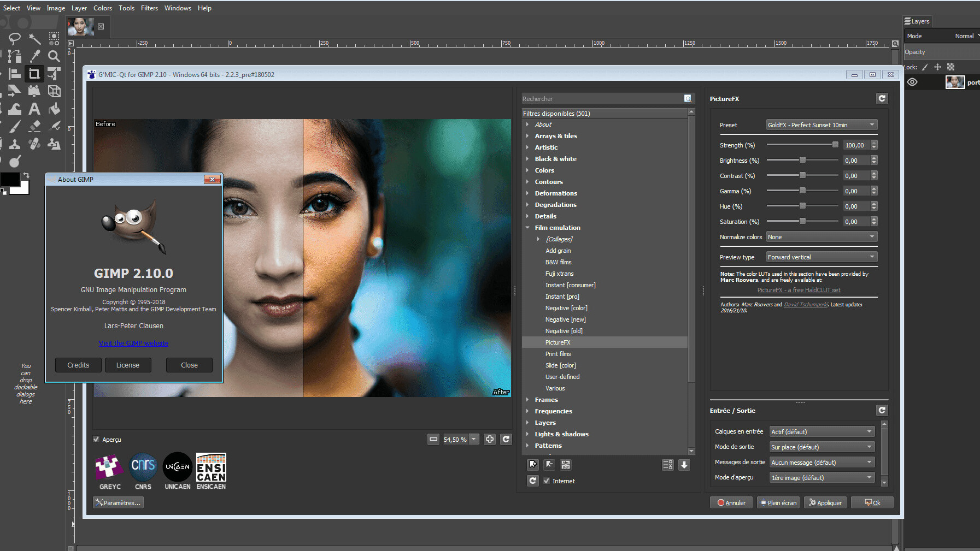This screenshot has width=980, height=551.
Task: Collapse the Film emulation category
Action: [527, 228]
